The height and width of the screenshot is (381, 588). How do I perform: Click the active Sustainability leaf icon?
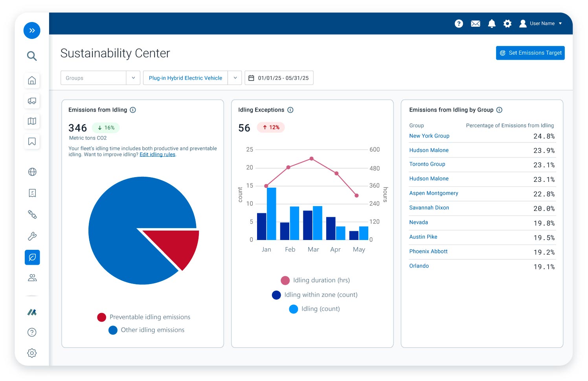32,257
